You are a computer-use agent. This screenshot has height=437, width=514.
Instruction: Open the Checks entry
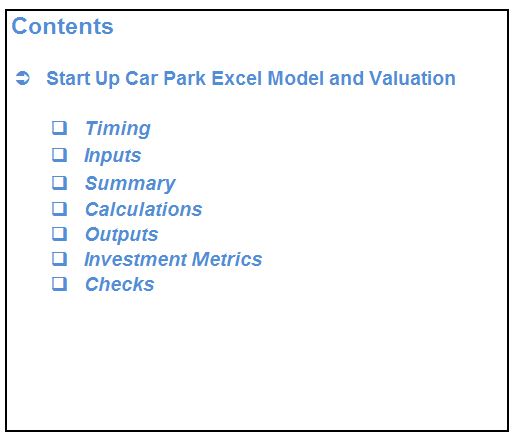coord(120,284)
